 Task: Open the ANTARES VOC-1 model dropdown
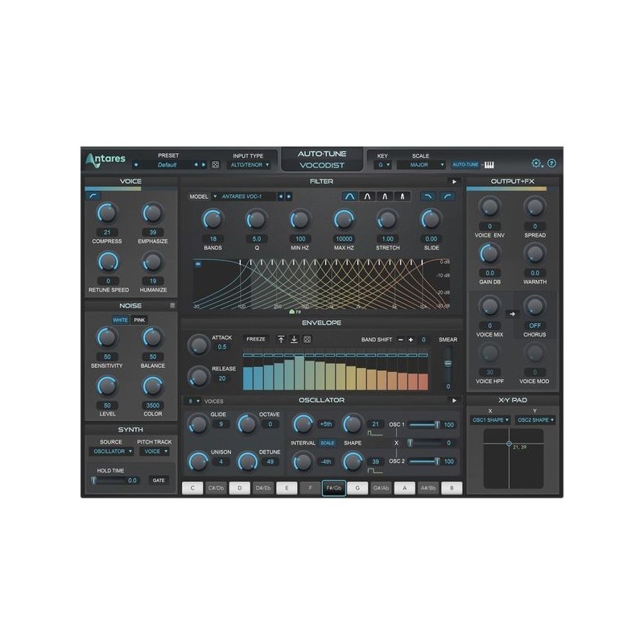click(x=242, y=195)
